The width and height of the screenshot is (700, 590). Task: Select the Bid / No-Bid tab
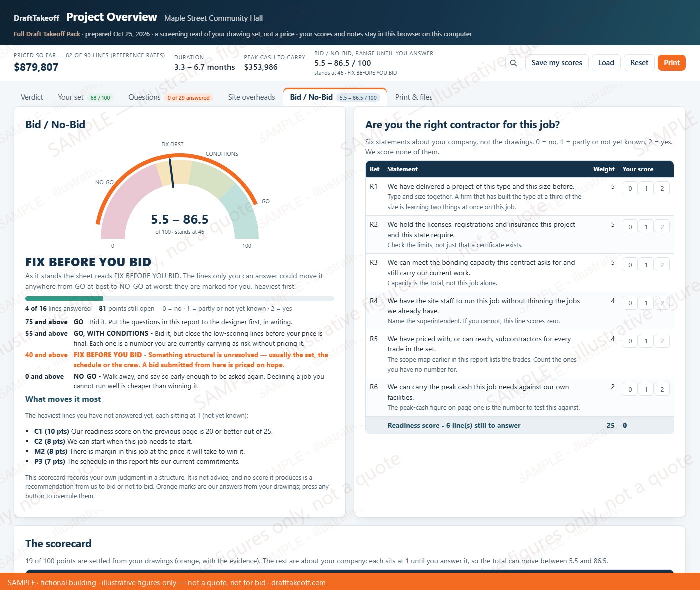(335, 97)
